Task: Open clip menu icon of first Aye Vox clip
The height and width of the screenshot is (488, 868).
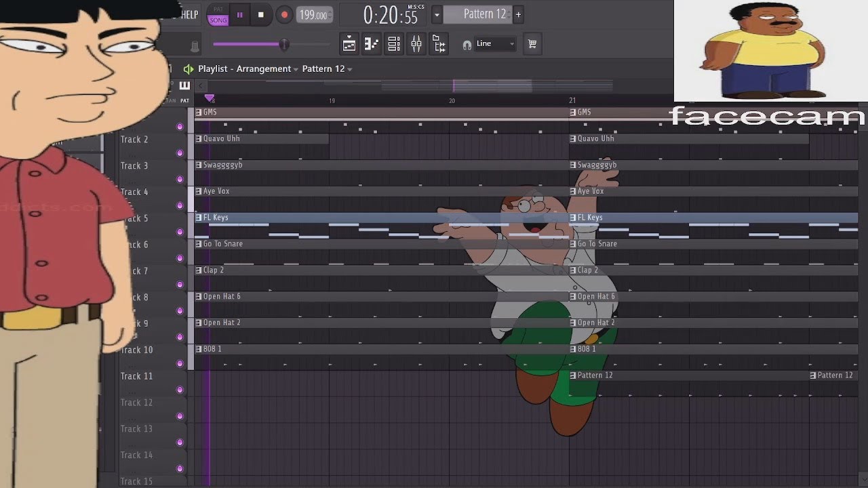Action: [x=199, y=191]
